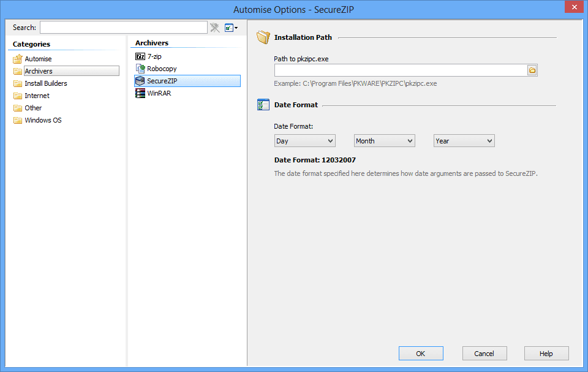Image resolution: width=588 pixels, height=372 pixels.
Task: Open the Year date format dropdown
Action: 464,141
